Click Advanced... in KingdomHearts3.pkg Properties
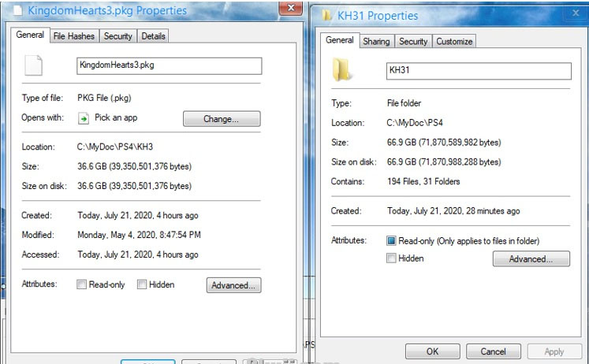Viewport: 589px width, 364px height. (233, 285)
